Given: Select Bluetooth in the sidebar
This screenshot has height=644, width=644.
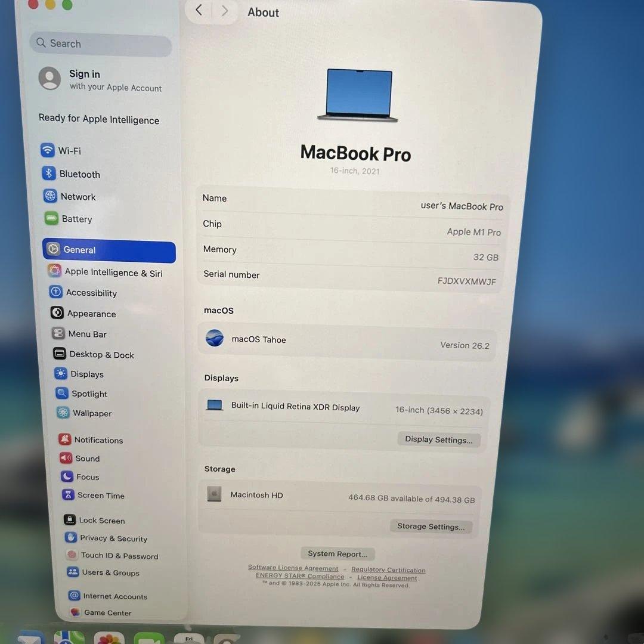Looking at the screenshot, I should point(79,174).
